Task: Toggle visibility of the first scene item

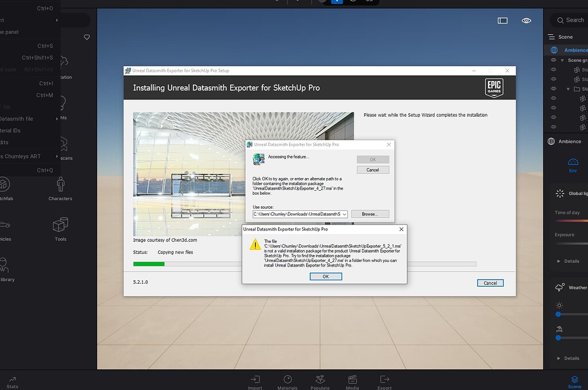Action: coord(553,69)
